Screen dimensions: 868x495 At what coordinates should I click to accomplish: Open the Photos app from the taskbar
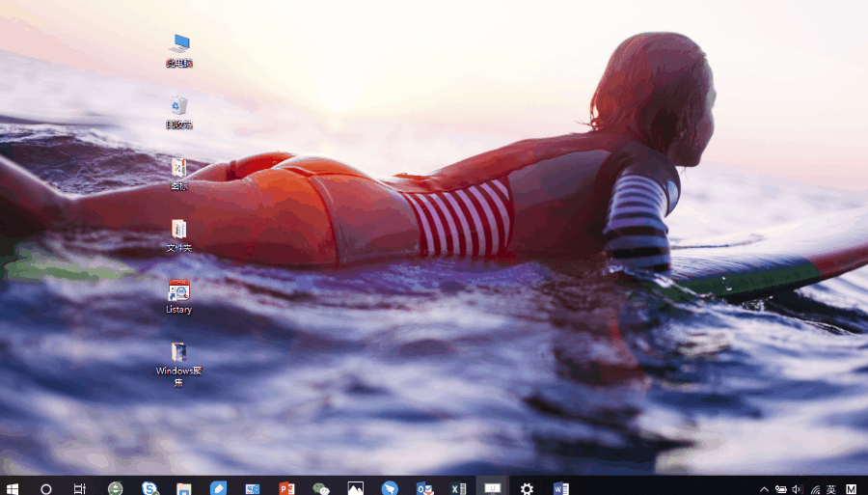click(x=356, y=488)
